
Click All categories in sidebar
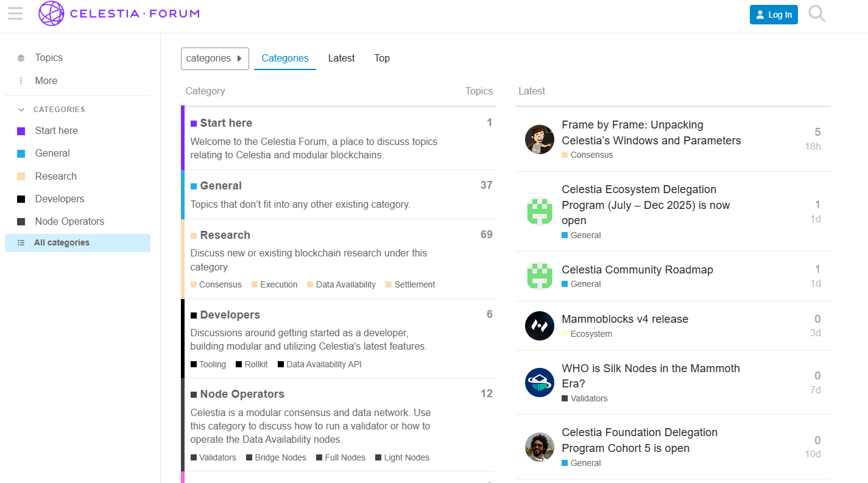point(77,242)
